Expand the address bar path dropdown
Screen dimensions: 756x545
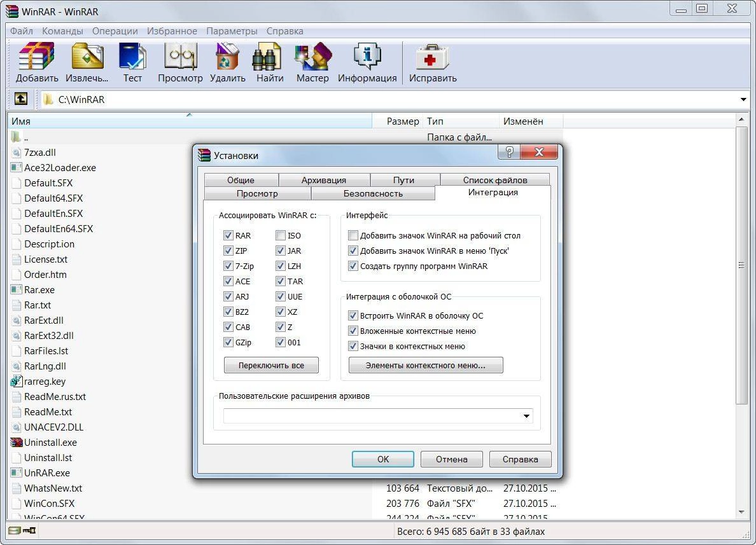click(x=743, y=99)
